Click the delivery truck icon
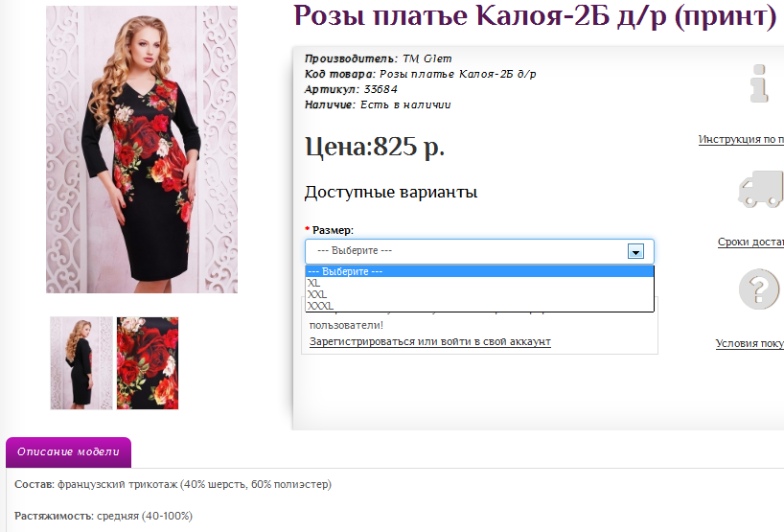This screenshot has width=784, height=532. coord(761,189)
